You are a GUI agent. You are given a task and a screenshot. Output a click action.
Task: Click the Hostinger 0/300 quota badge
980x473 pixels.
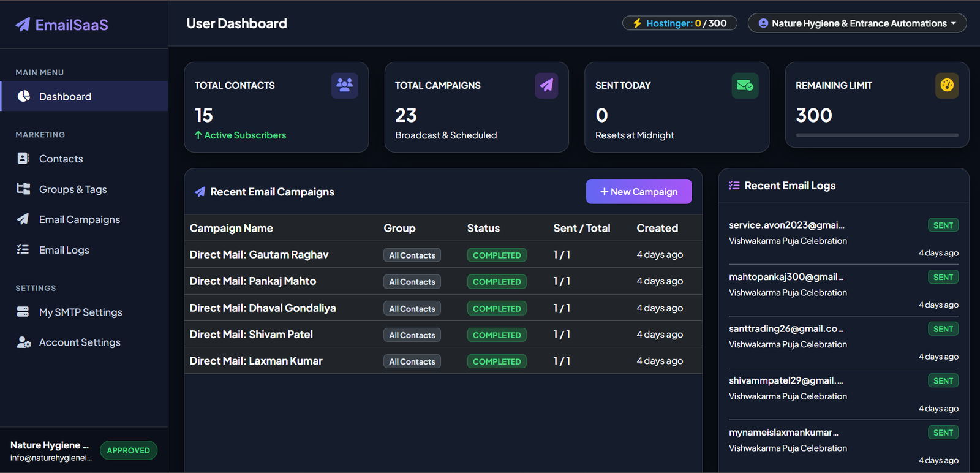click(x=680, y=23)
